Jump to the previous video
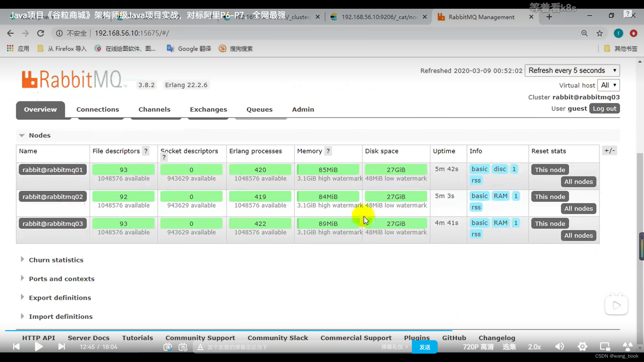 click(x=16, y=347)
